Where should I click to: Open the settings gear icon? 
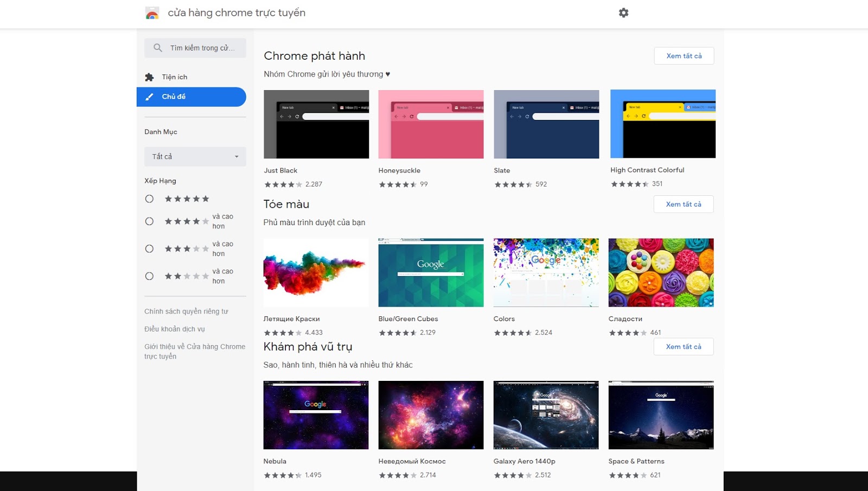pos(624,12)
